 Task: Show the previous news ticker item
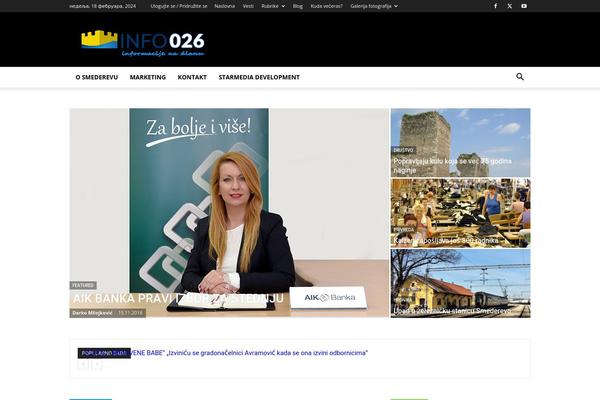pos(83,364)
